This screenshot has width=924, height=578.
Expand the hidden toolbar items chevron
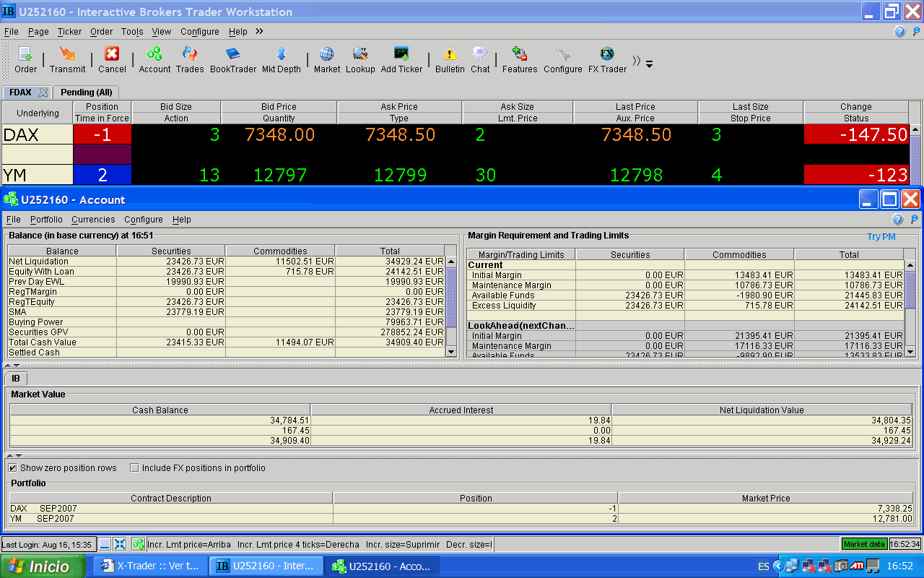[x=637, y=61]
